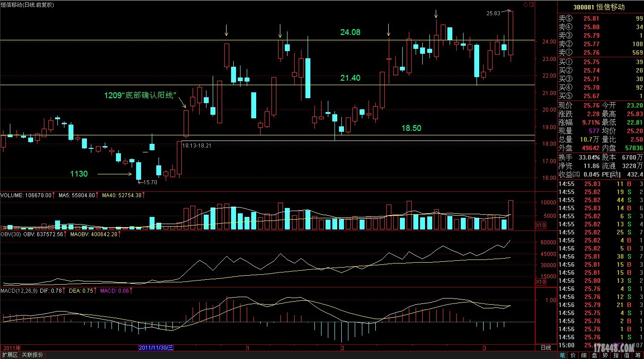The width and height of the screenshot is (644, 359).
Task: Click the 18.50 support line label
Action: (411, 128)
